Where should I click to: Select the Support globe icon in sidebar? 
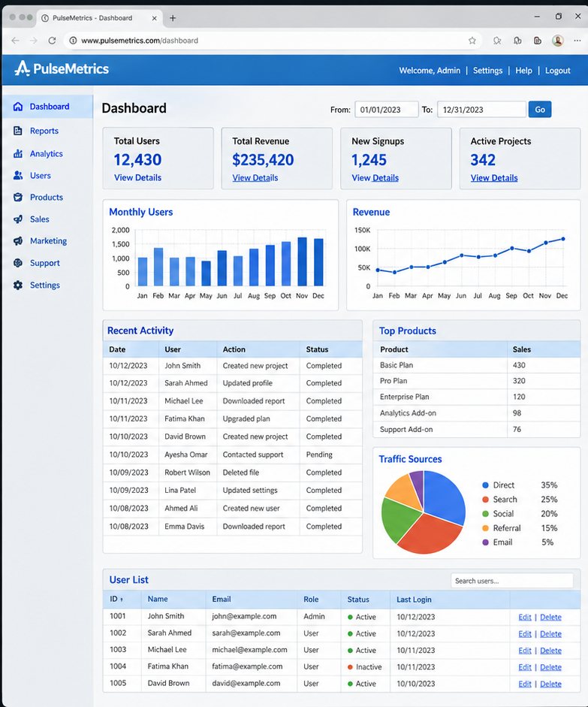(x=18, y=263)
